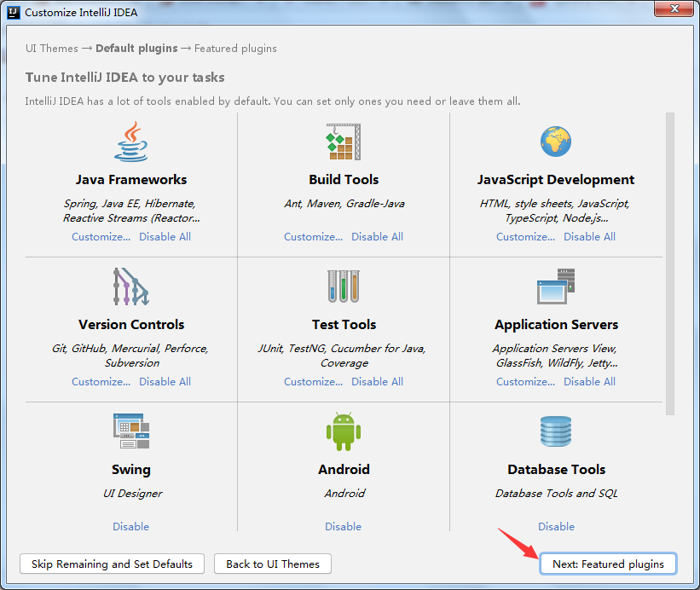Click Default plugins in the breadcrumb
The height and width of the screenshot is (590, 700).
click(x=136, y=49)
